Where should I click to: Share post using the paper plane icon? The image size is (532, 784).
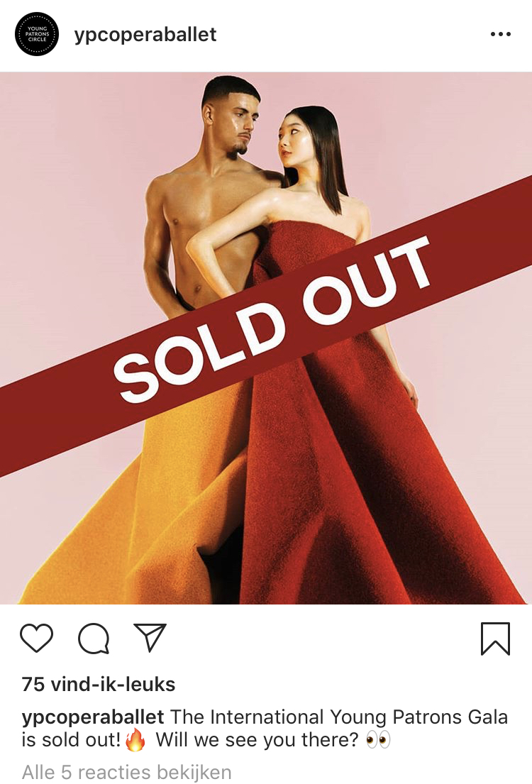(150, 637)
